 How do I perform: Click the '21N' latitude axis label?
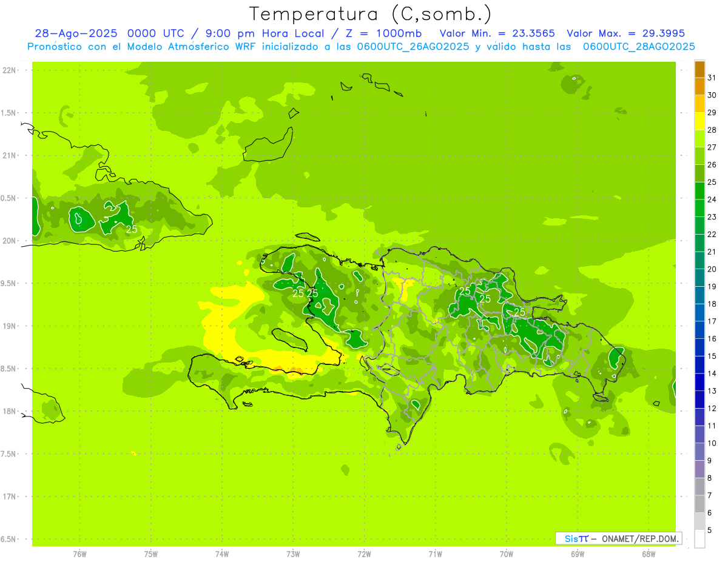pyautogui.click(x=9, y=156)
